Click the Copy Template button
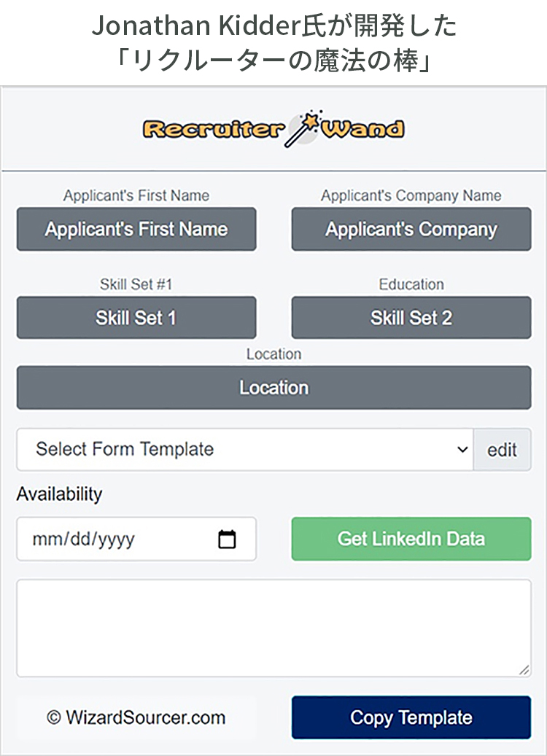Image resolution: width=547 pixels, height=756 pixels. (x=411, y=717)
